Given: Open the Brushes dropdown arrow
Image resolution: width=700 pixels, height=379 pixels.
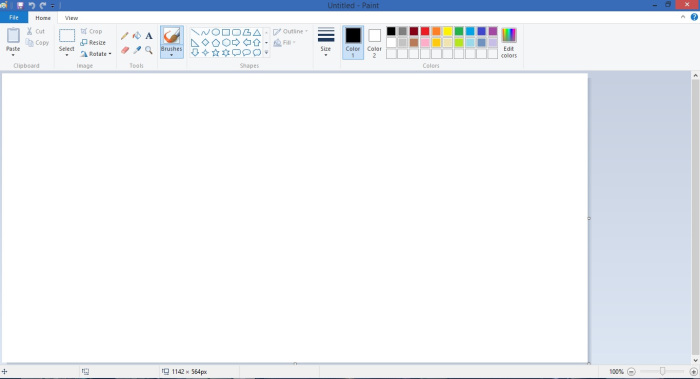Looking at the screenshot, I should [x=171, y=55].
